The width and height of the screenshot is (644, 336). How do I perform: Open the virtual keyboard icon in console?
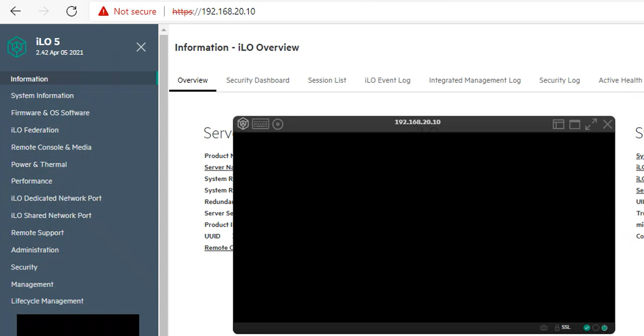click(x=261, y=124)
